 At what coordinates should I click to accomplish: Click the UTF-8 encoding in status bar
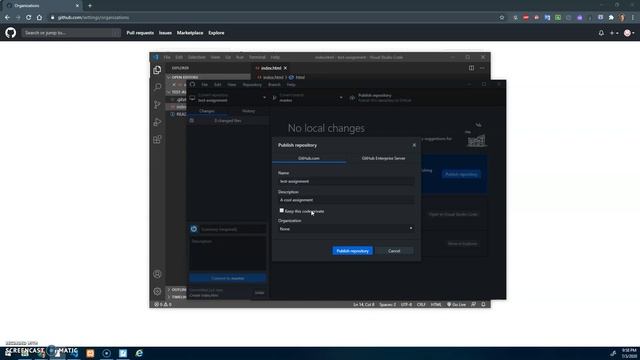tap(406, 304)
